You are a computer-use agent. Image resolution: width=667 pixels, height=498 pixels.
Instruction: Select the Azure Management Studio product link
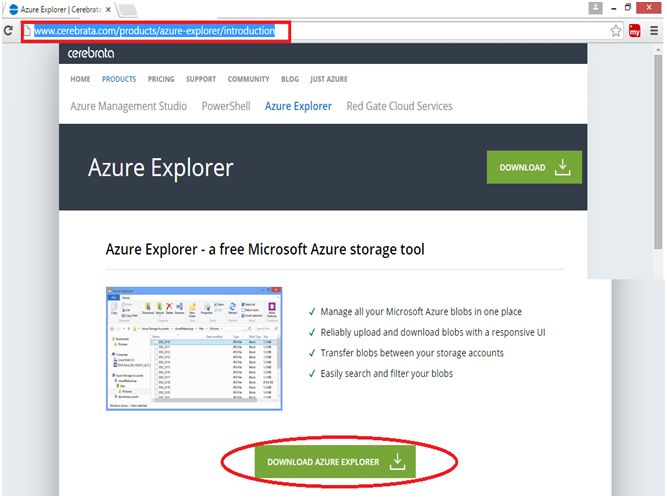(128, 106)
